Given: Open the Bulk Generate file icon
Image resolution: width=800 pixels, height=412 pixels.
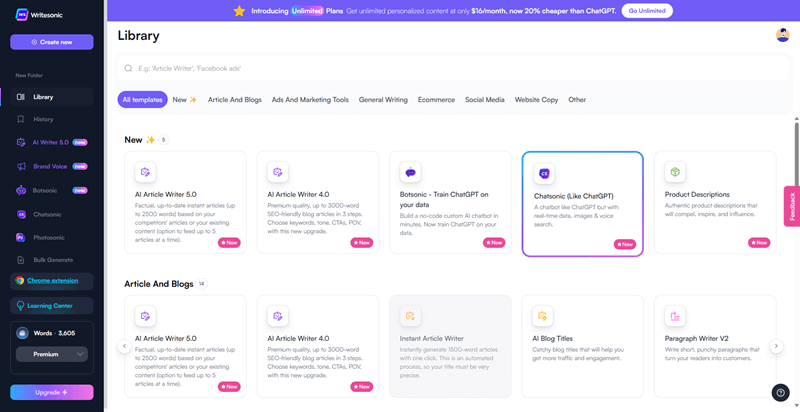Looking at the screenshot, I should click(x=20, y=260).
